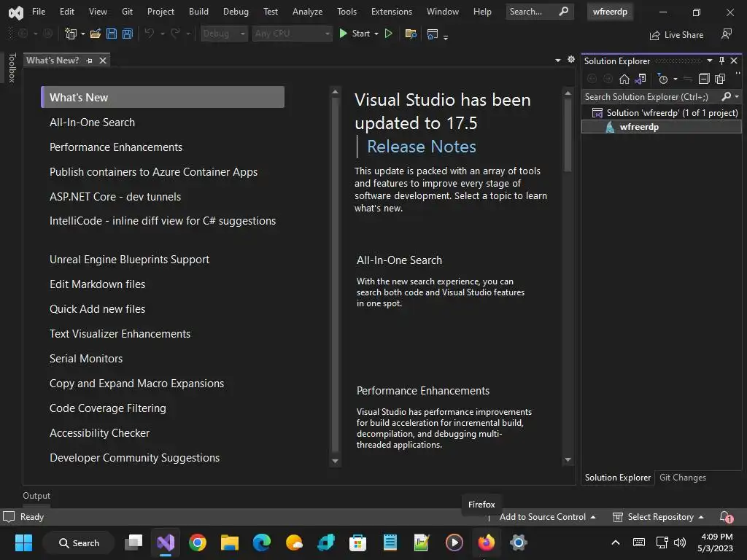Expand Select Repository menu
Viewport: 747px width, 560px height.
(x=659, y=517)
